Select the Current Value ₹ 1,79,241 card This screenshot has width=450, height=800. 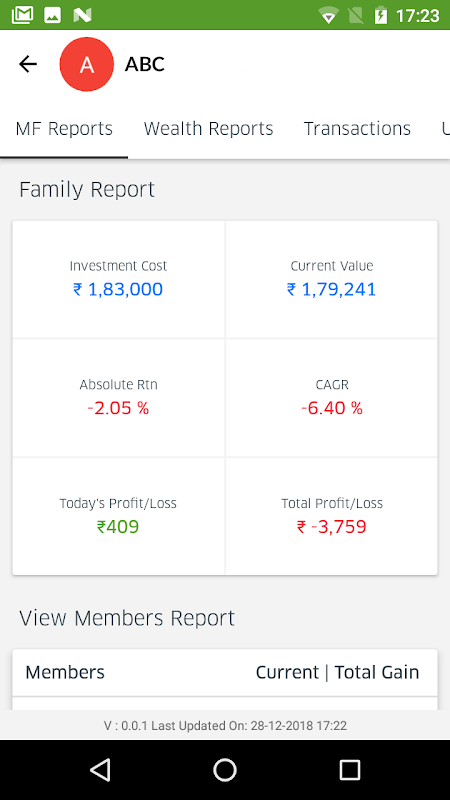point(332,280)
